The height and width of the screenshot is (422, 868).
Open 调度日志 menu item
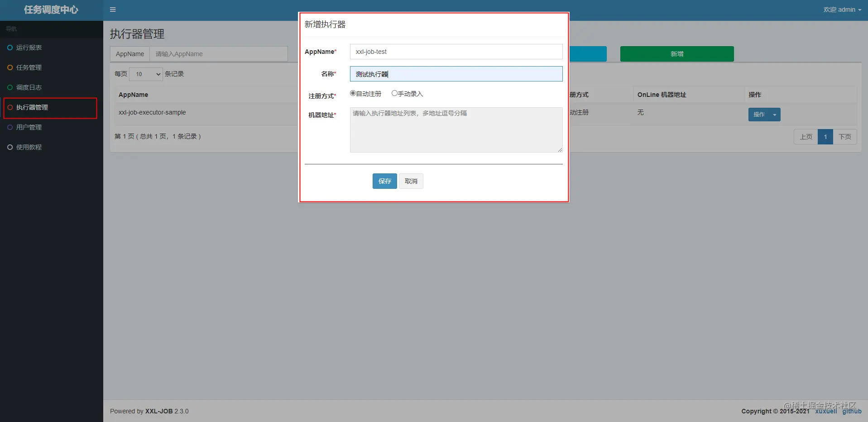pyautogui.click(x=52, y=87)
